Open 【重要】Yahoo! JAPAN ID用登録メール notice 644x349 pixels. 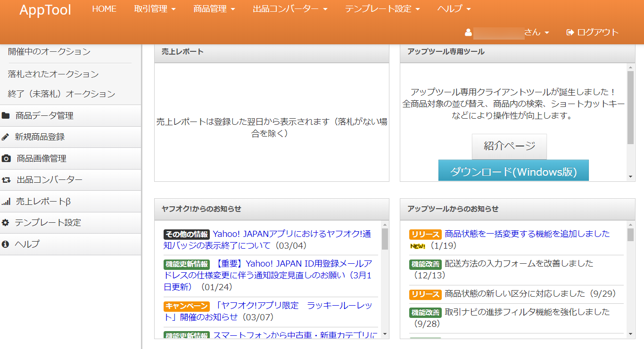[268, 275]
